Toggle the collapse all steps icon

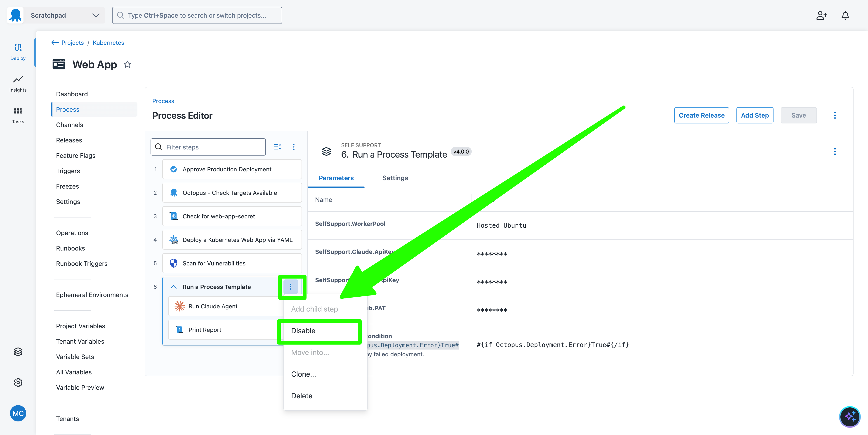pyautogui.click(x=277, y=147)
